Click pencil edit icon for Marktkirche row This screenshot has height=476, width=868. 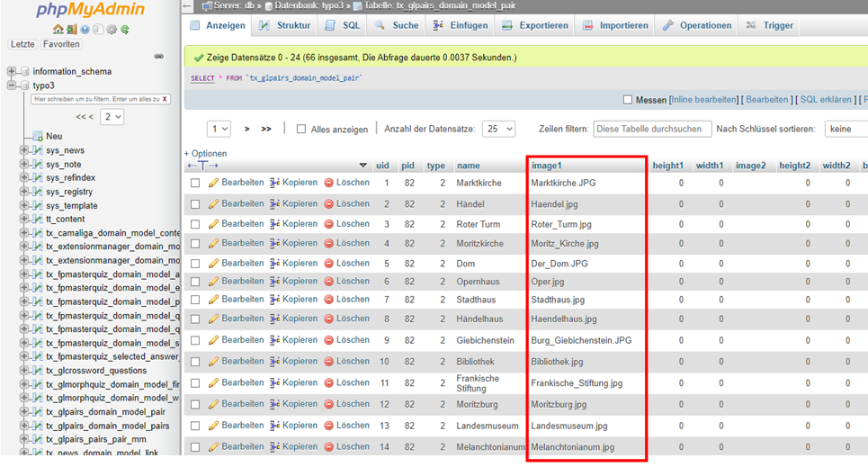point(213,183)
